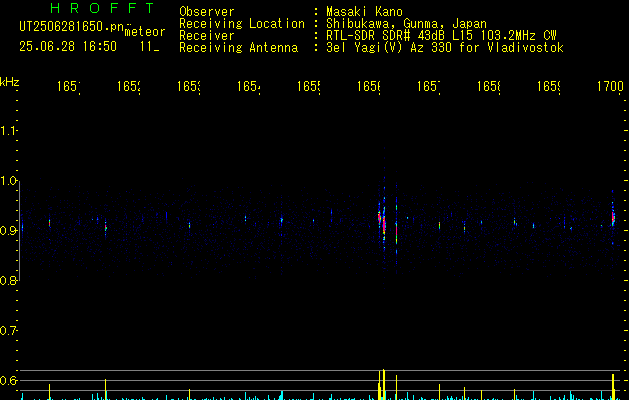
Task: Click the observer name Masaki Kano
Action: pos(364,12)
